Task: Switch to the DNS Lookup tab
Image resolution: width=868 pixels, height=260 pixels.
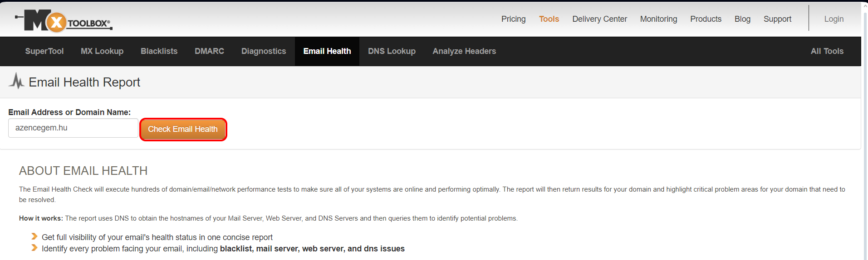Action: click(392, 51)
